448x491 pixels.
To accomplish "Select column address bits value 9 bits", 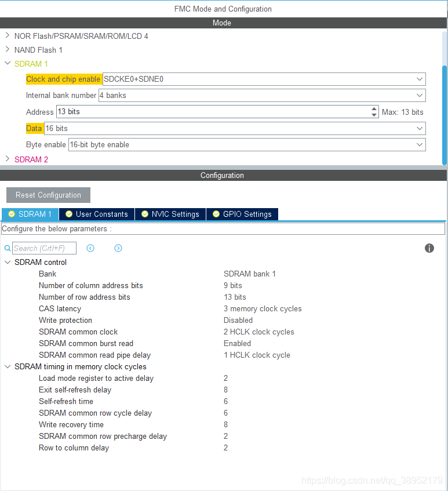I will (232, 285).
